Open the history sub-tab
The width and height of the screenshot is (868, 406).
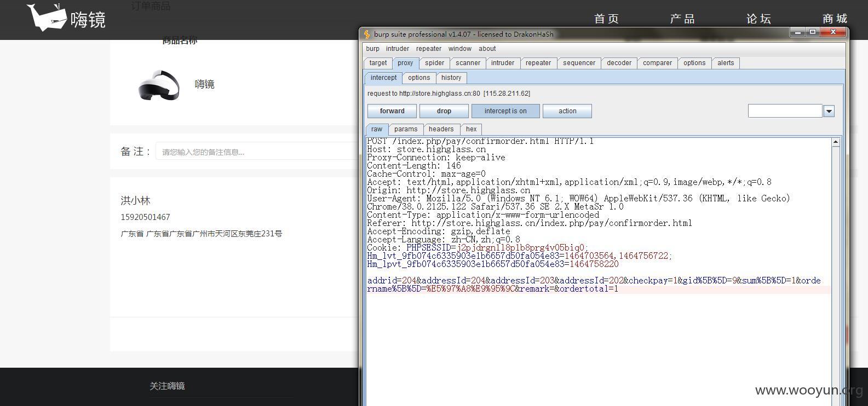click(x=451, y=78)
